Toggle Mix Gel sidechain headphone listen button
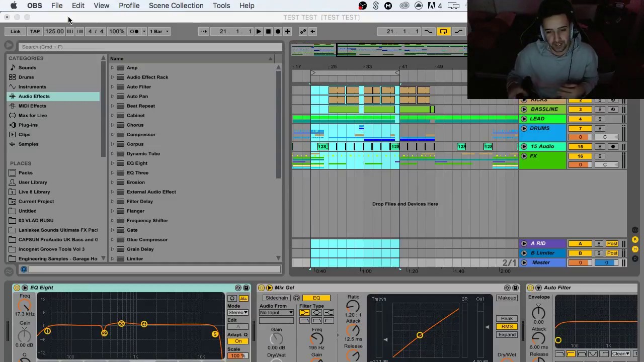Image resolution: width=644 pixels, height=362 pixels. [x=296, y=298]
